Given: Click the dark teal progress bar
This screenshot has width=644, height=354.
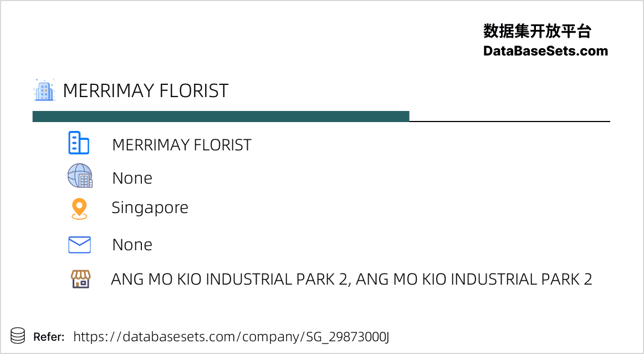Looking at the screenshot, I should 221,117.
